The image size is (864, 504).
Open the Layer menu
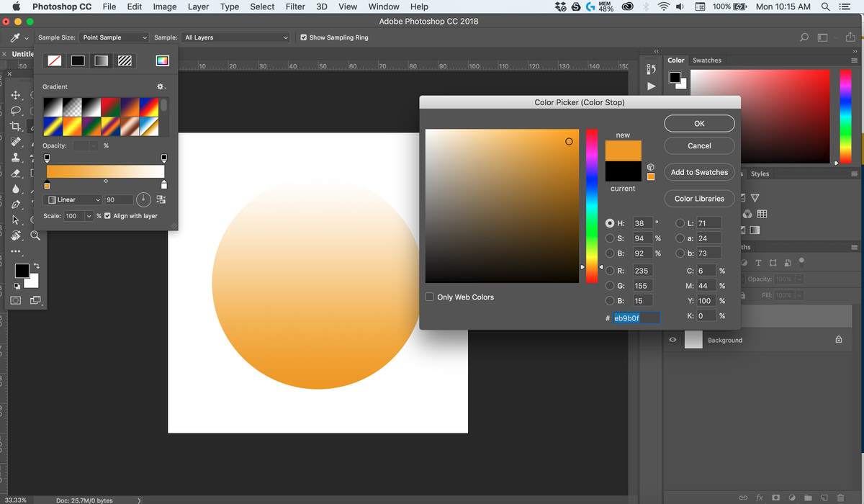pyautogui.click(x=198, y=6)
